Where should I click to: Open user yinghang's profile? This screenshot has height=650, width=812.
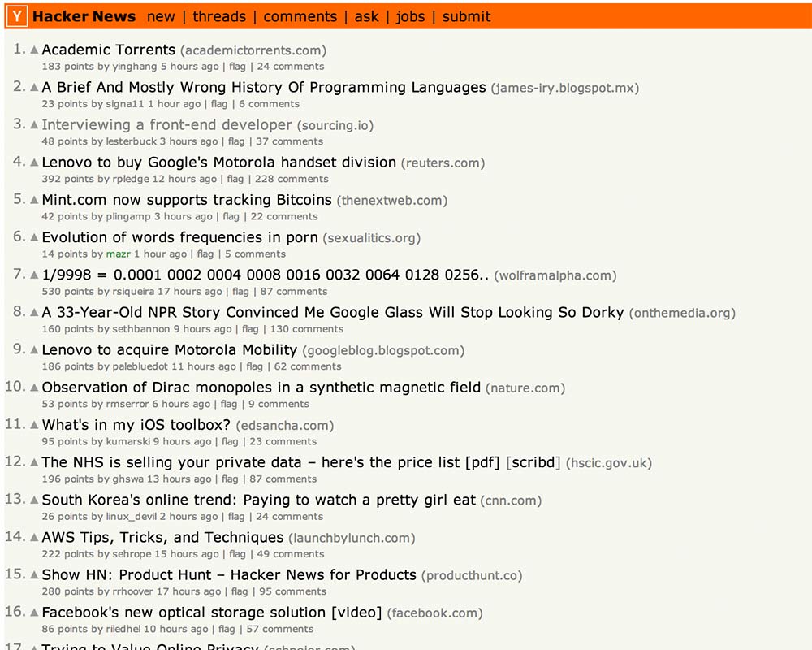pyautogui.click(x=135, y=67)
